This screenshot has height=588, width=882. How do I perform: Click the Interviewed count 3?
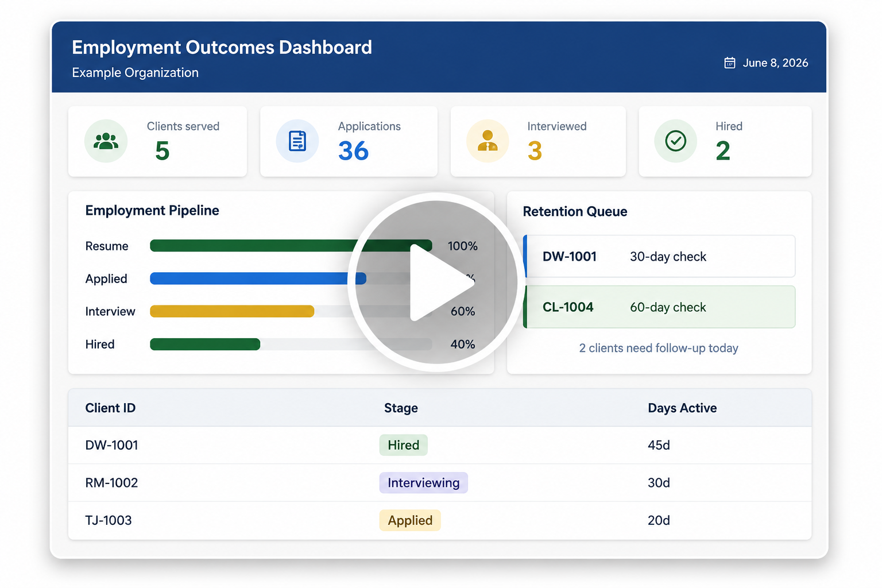point(535,151)
